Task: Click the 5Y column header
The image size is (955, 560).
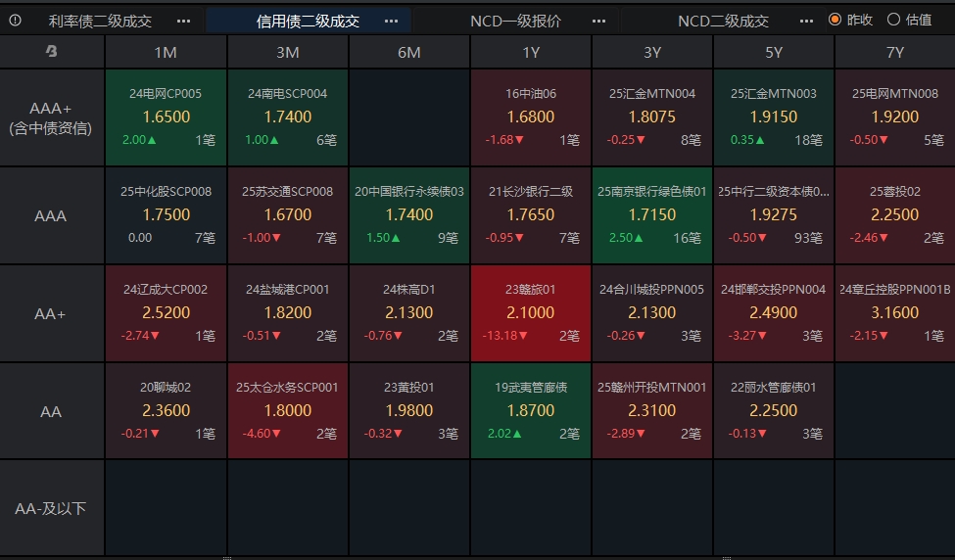Action: point(774,52)
